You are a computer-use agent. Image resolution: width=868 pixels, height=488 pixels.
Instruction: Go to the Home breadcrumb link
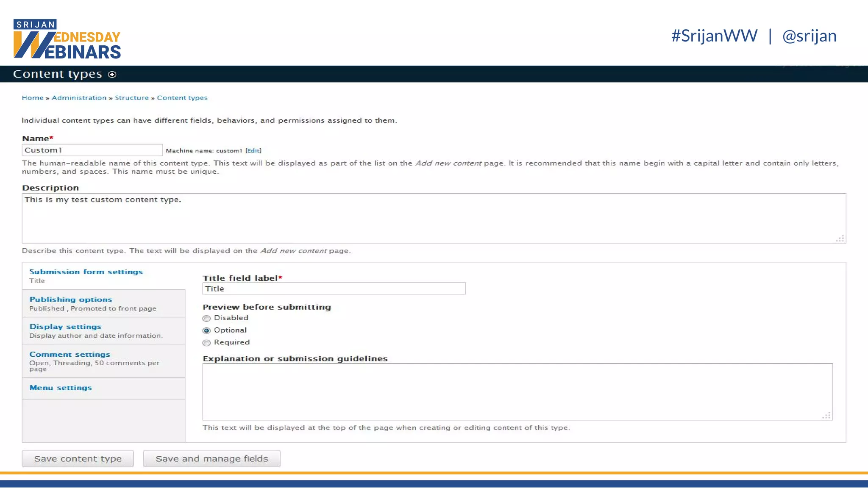click(x=33, y=98)
